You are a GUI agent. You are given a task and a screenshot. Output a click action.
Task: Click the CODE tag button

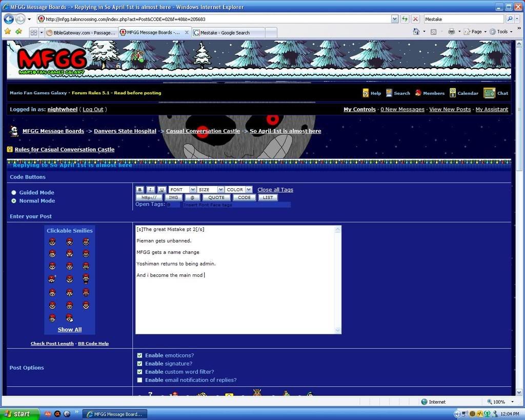(x=244, y=197)
